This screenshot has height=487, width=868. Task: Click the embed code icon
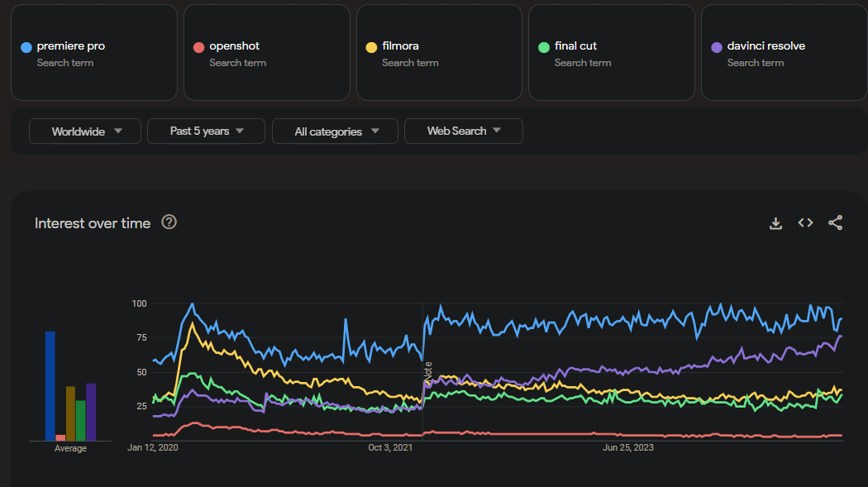click(805, 223)
